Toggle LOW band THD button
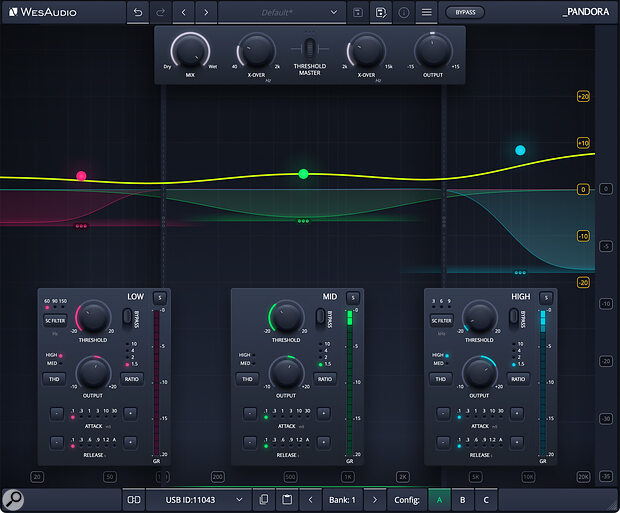The image size is (620, 513). click(x=54, y=379)
